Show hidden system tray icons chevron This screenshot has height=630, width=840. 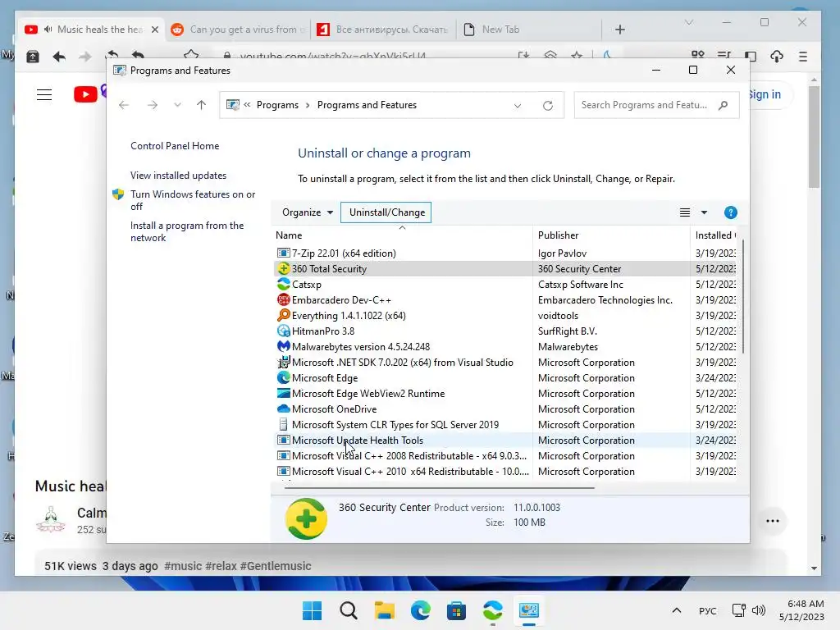point(677,610)
